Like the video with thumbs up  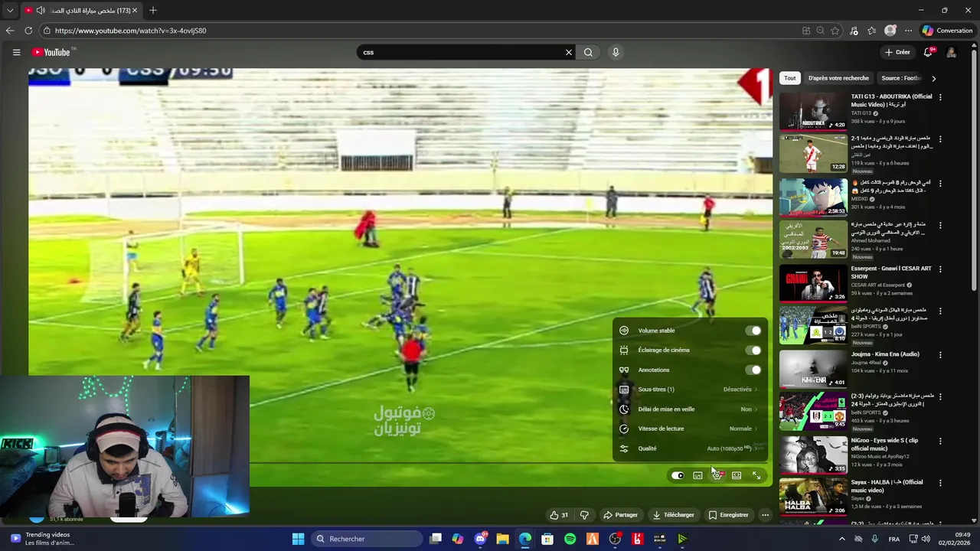(x=559, y=515)
